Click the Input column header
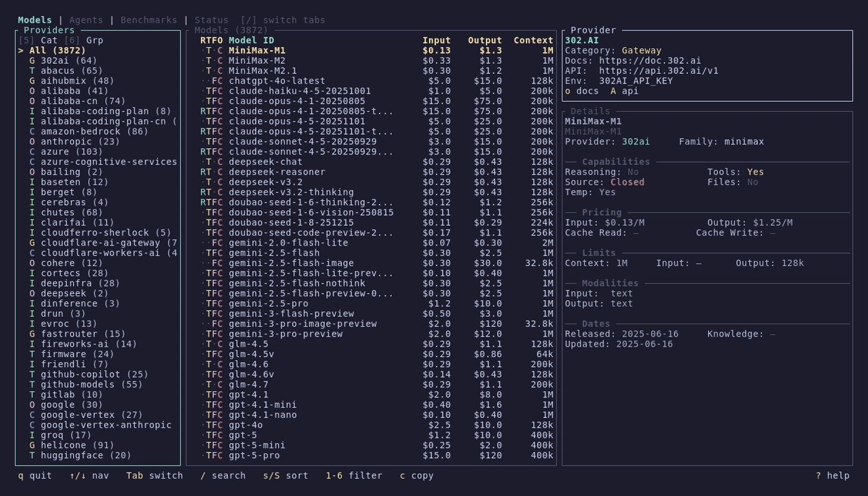The image size is (868, 496). (436, 40)
